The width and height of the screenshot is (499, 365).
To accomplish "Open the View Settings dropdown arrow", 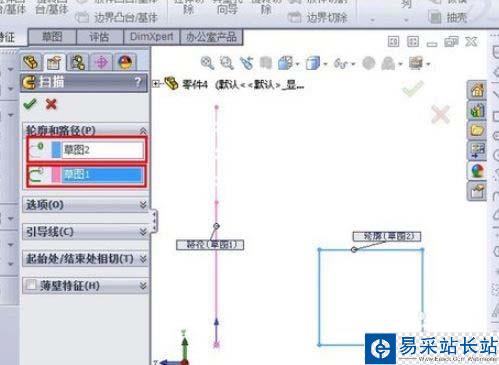I will 428,64.
